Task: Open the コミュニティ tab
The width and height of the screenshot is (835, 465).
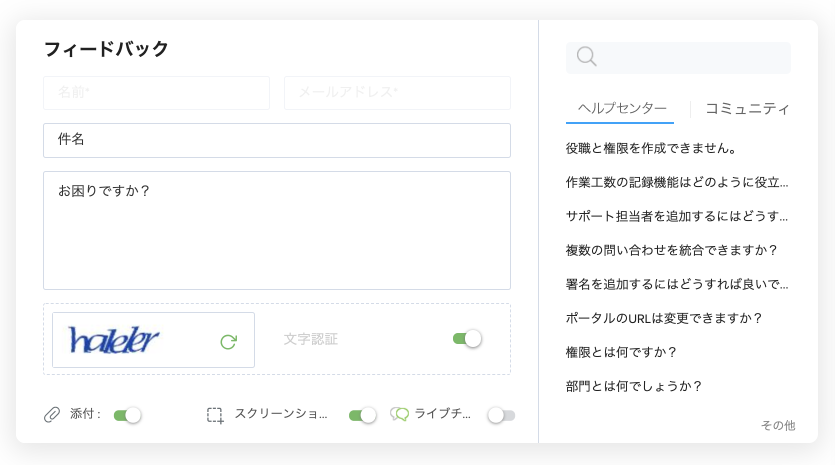Action: coord(747,109)
